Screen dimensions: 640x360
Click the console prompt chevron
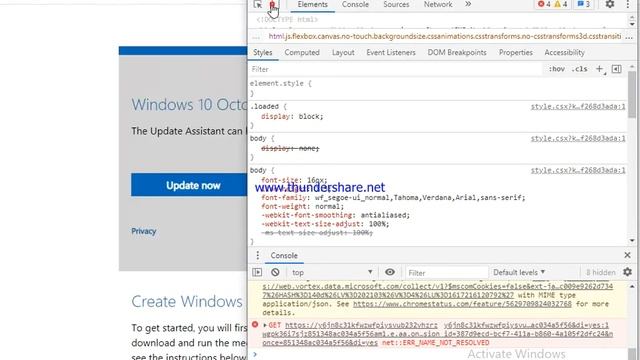tap(255, 354)
